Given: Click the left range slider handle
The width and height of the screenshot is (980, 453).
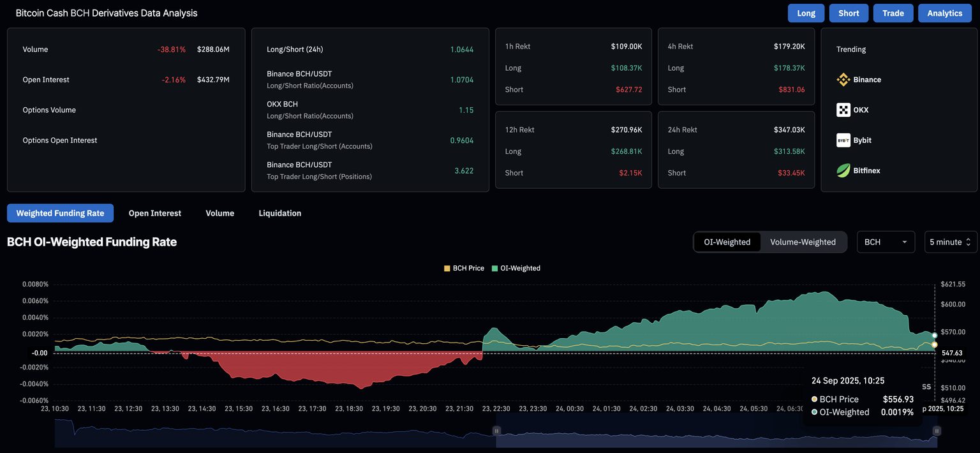Looking at the screenshot, I should click(x=496, y=431).
